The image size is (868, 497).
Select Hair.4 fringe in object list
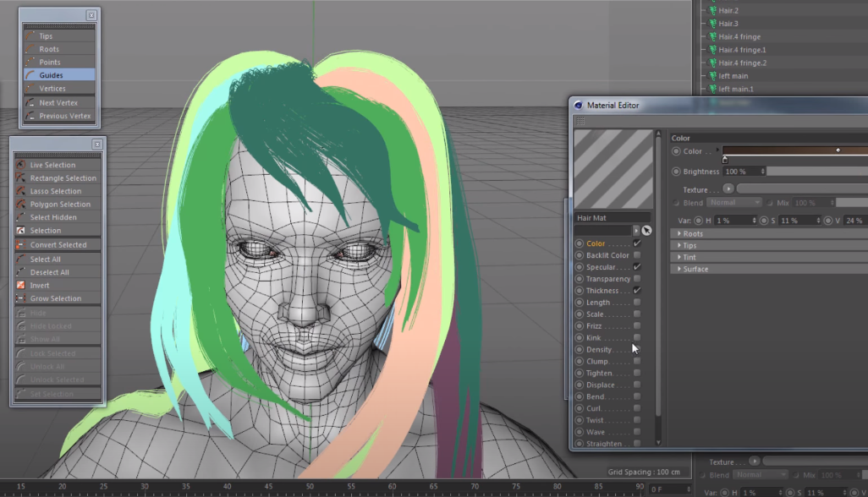click(x=739, y=37)
